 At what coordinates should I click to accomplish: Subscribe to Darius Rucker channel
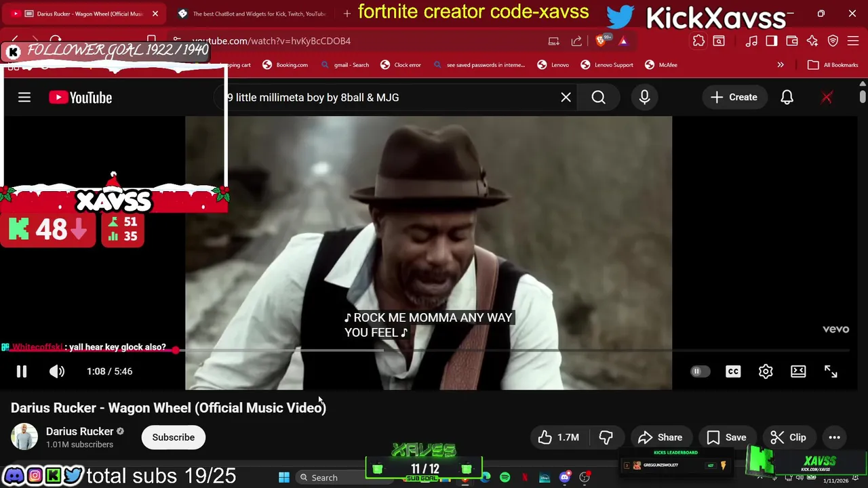click(x=173, y=437)
